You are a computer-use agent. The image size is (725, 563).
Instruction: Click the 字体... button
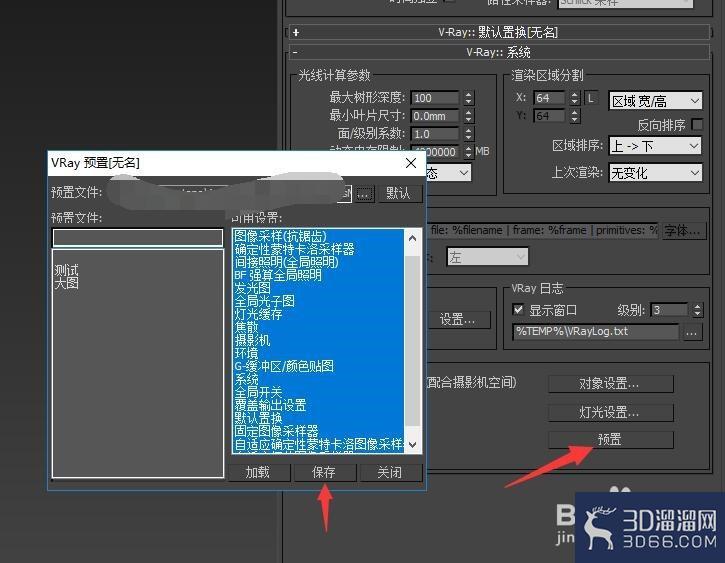(x=684, y=230)
